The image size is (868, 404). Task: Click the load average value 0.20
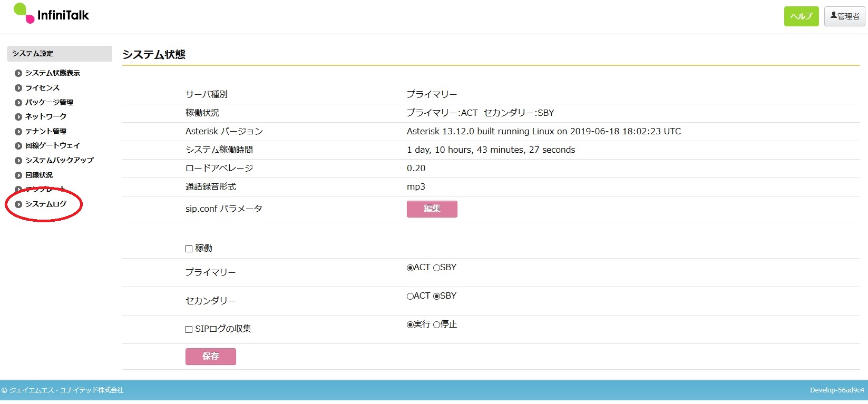pyautogui.click(x=416, y=169)
